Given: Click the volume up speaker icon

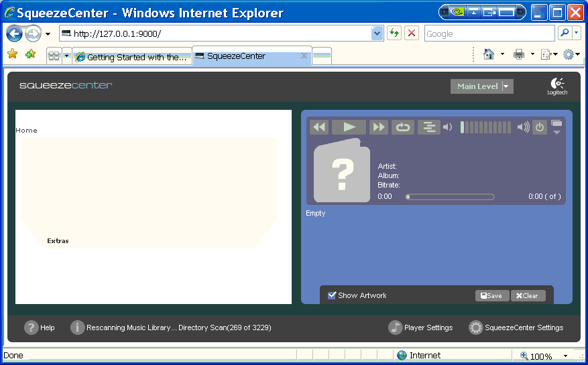Looking at the screenshot, I should [523, 127].
